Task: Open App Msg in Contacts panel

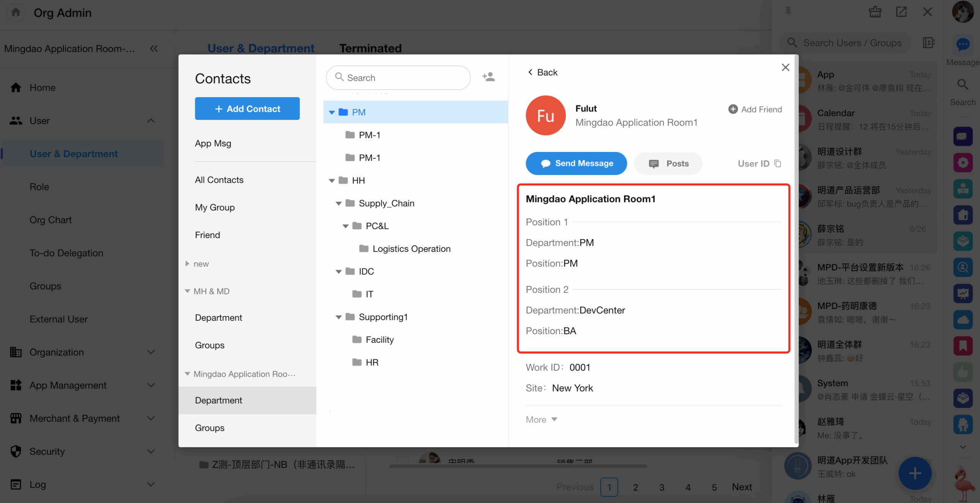Action: (x=213, y=143)
